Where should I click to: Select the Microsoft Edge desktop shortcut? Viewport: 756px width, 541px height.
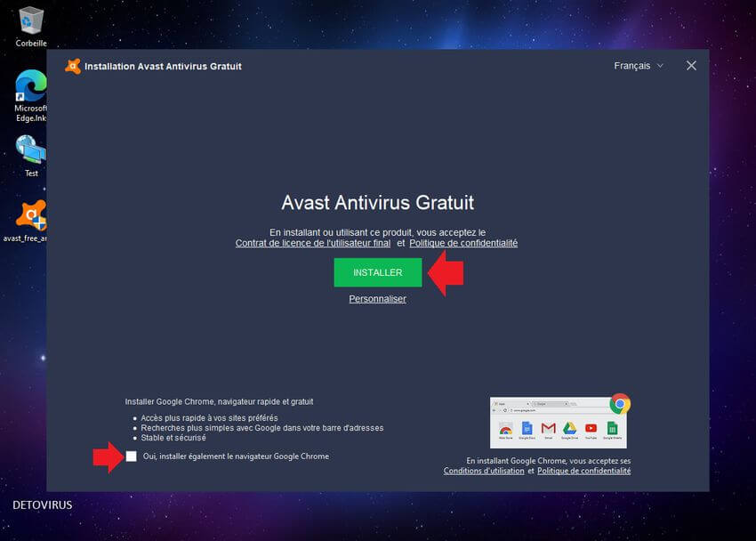(x=31, y=96)
